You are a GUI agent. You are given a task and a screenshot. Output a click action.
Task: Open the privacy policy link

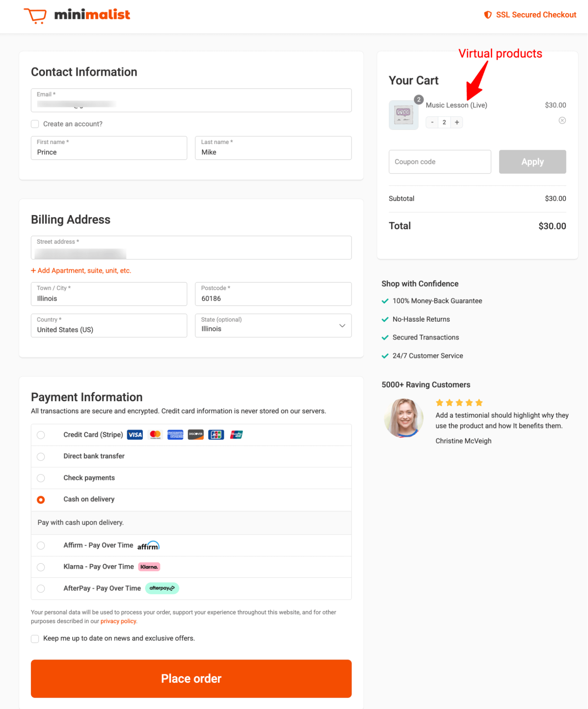118,621
